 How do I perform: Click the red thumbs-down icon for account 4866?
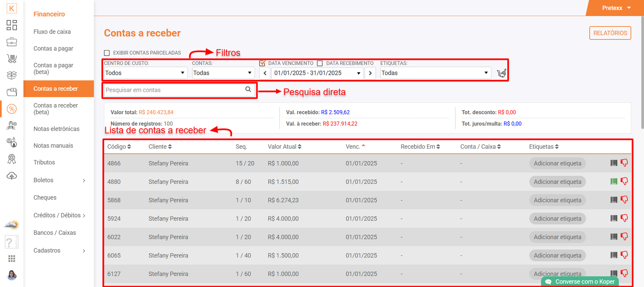(x=624, y=163)
